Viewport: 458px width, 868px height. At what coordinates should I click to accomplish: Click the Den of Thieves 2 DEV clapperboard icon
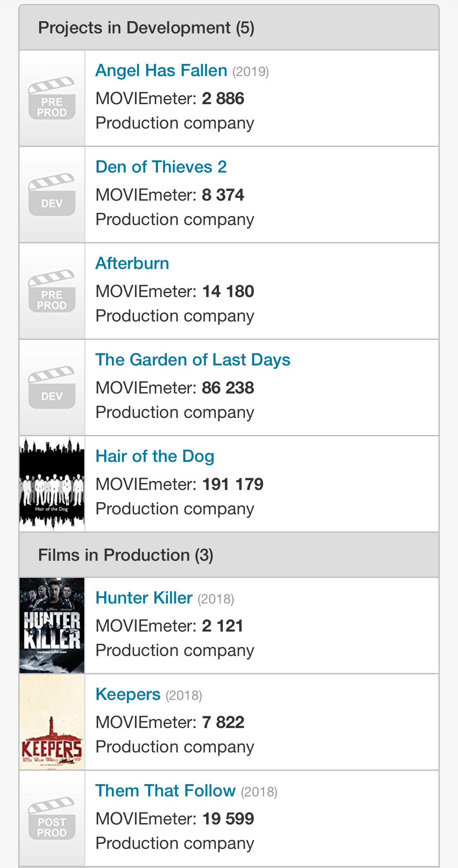52,195
